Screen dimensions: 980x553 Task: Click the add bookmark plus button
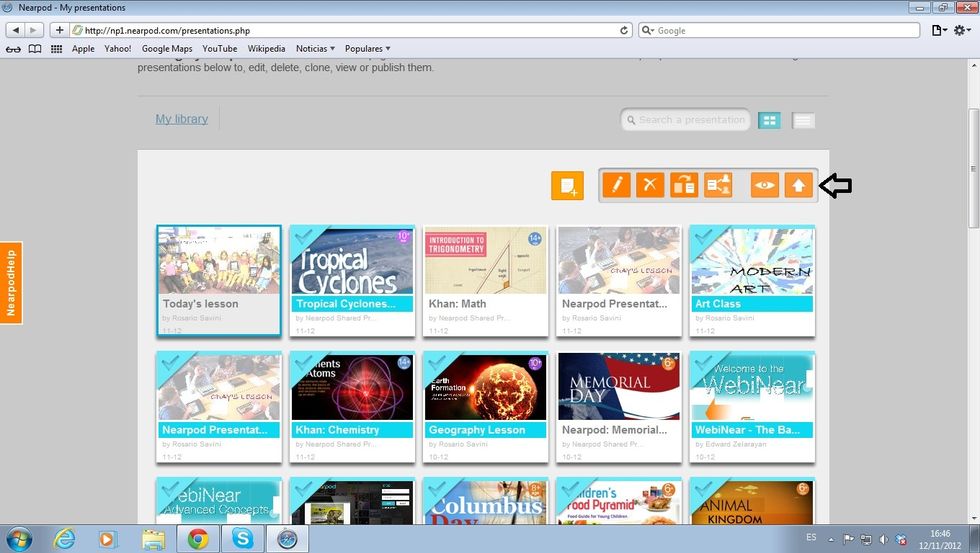pyautogui.click(x=59, y=30)
